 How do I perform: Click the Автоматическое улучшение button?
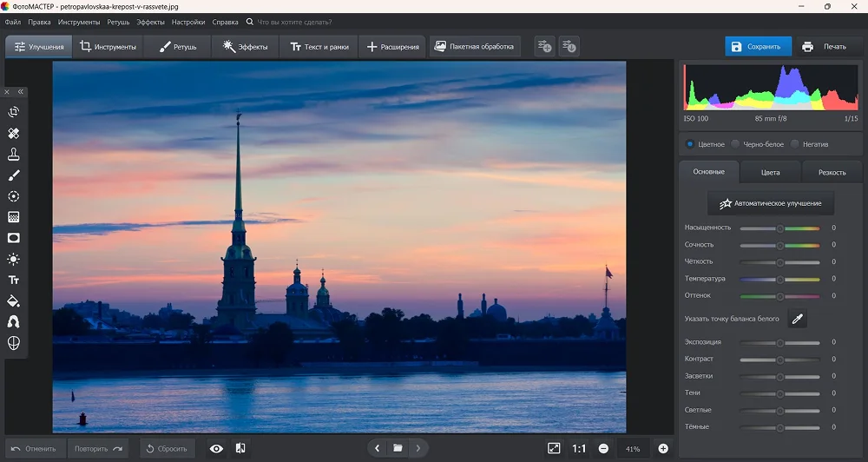pyautogui.click(x=771, y=203)
